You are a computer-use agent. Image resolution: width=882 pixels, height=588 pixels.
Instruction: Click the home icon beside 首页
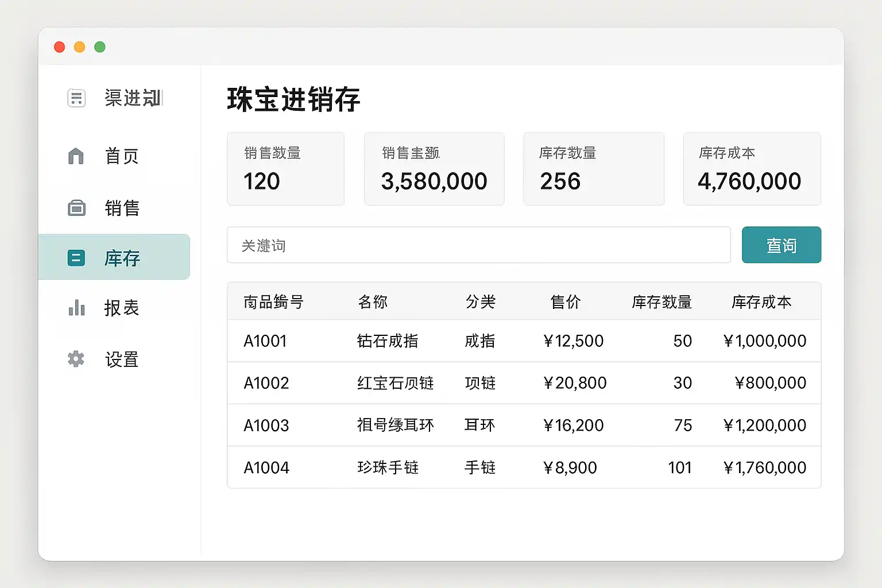pyautogui.click(x=76, y=156)
